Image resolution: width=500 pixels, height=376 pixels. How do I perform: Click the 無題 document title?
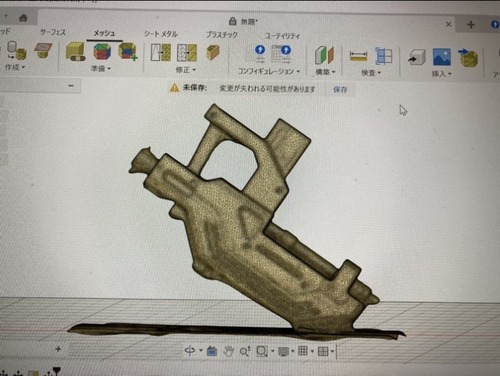pyautogui.click(x=249, y=22)
